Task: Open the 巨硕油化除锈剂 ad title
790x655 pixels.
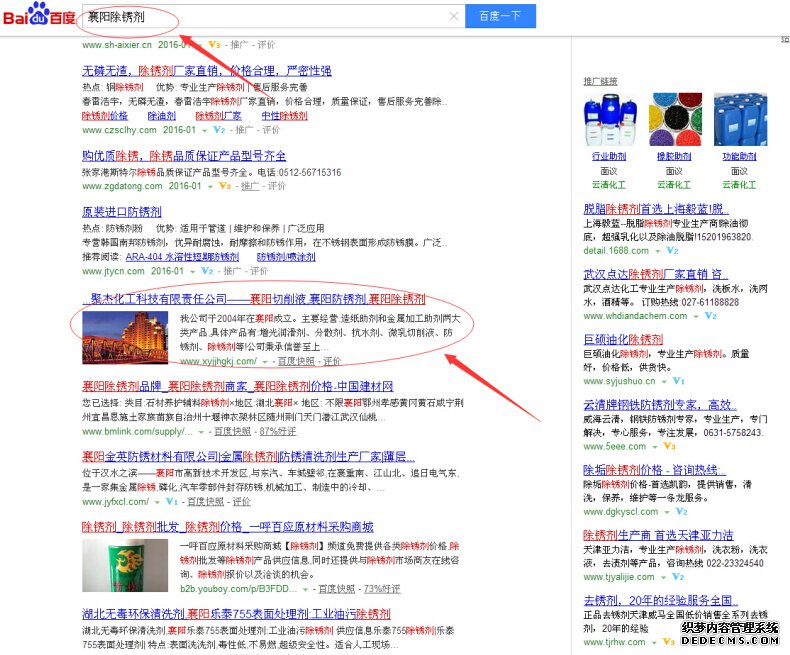Action: (623, 340)
